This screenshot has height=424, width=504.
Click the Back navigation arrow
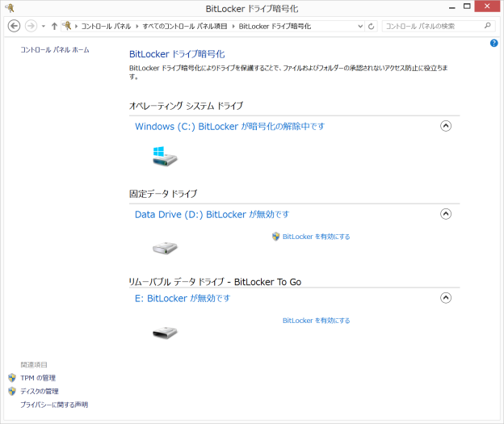14,26
